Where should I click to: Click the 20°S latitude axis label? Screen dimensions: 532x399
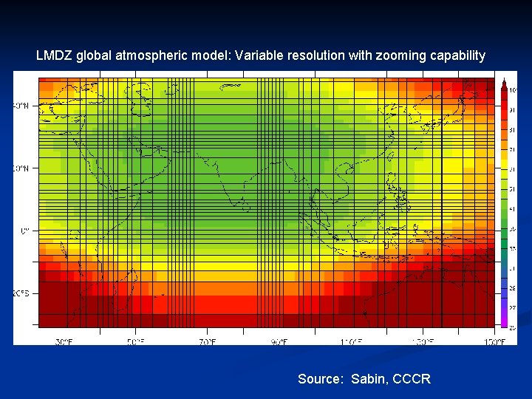(21, 293)
